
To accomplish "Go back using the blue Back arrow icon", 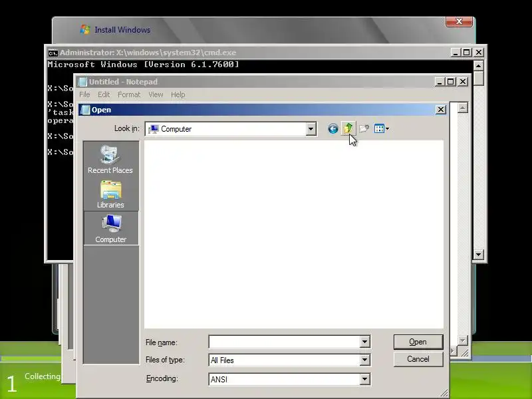I will coord(333,129).
